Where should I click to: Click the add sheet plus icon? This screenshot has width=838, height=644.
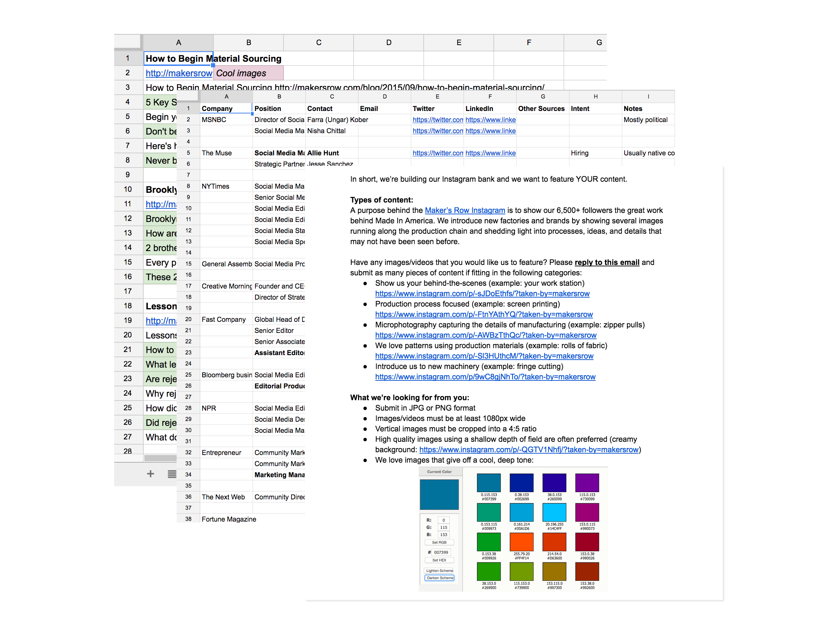(x=150, y=474)
